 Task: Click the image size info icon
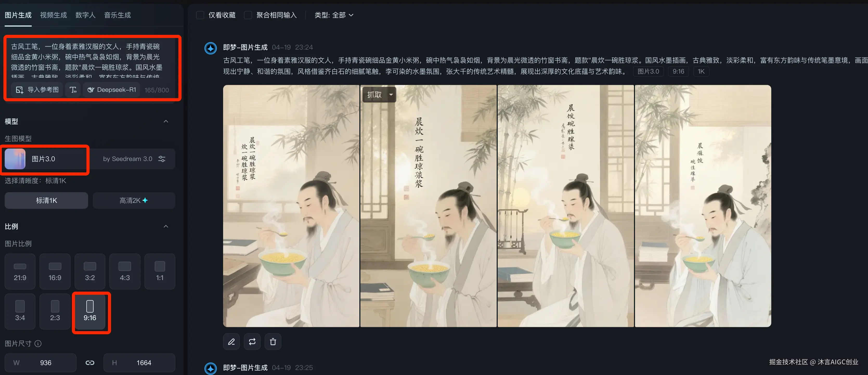point(38,343)
